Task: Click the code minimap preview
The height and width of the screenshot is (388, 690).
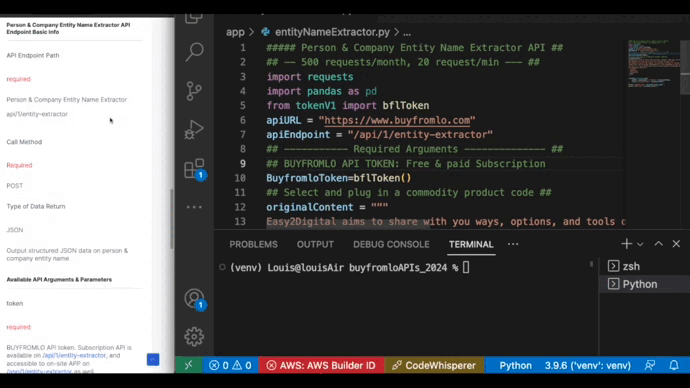Action: coord(653,64)
